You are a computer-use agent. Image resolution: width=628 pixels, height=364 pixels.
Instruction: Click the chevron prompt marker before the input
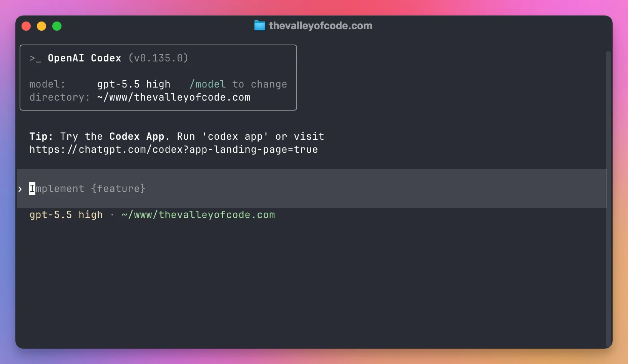(20, 189)
